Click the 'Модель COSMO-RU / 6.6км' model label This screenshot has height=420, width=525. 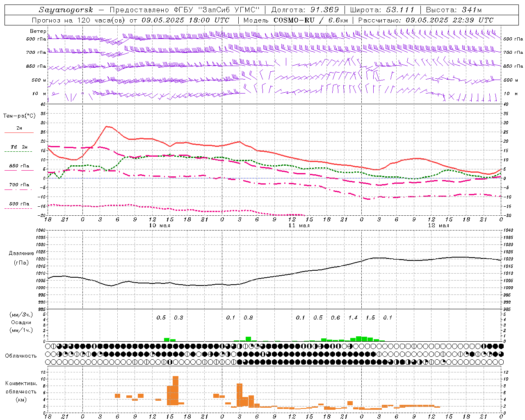pos(296,20)
